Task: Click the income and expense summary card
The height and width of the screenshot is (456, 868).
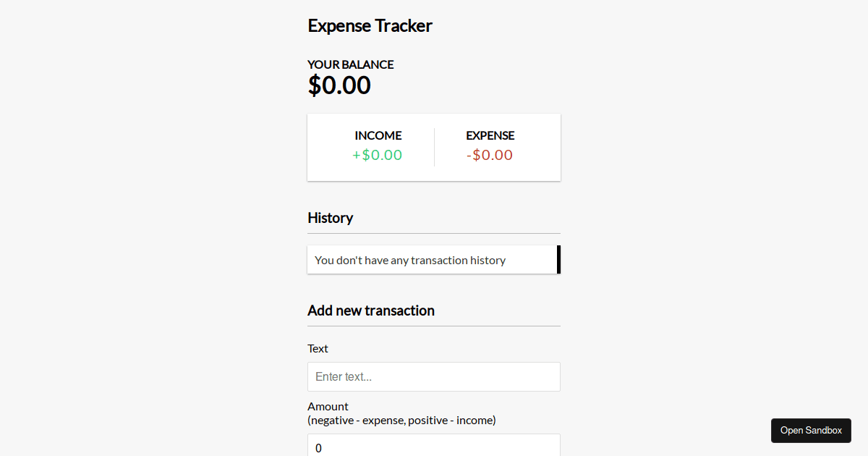Action: pos(433,147)
